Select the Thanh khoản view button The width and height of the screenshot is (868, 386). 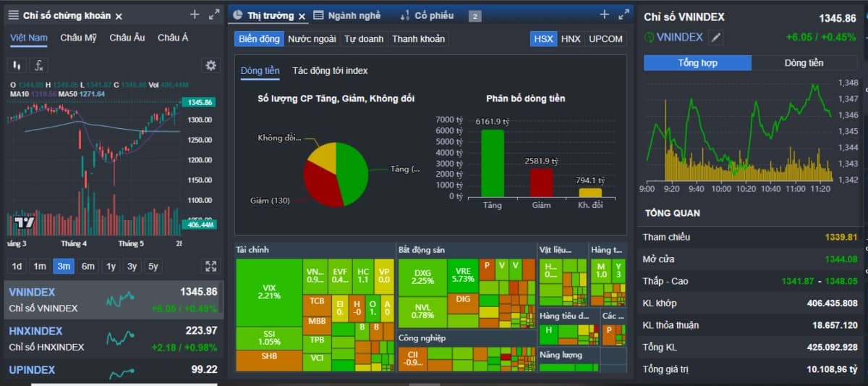418,39
